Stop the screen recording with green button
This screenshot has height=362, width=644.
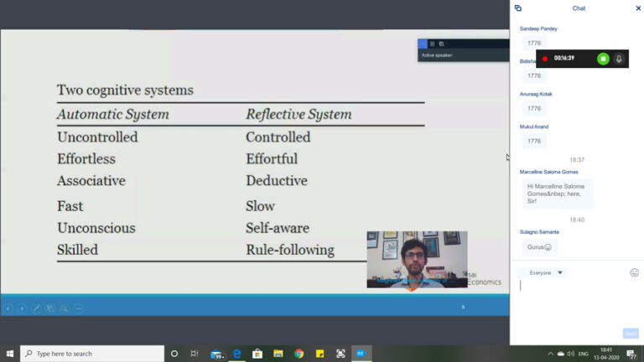tap(603, 59)
